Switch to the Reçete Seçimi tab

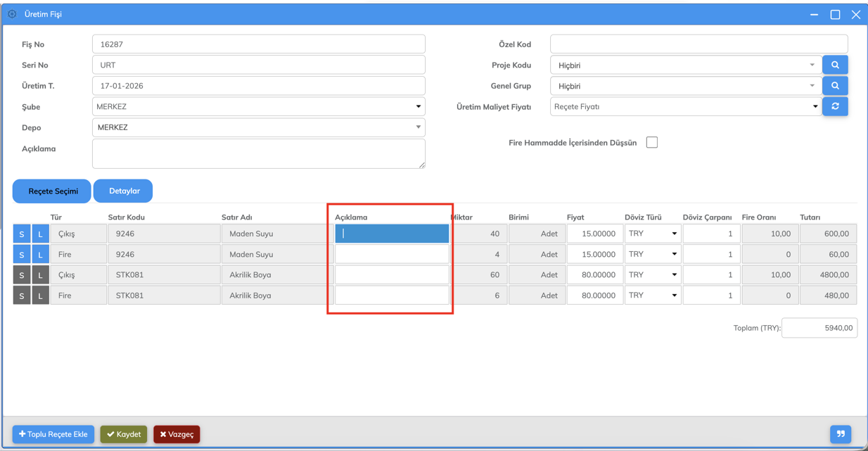(52, 191)
